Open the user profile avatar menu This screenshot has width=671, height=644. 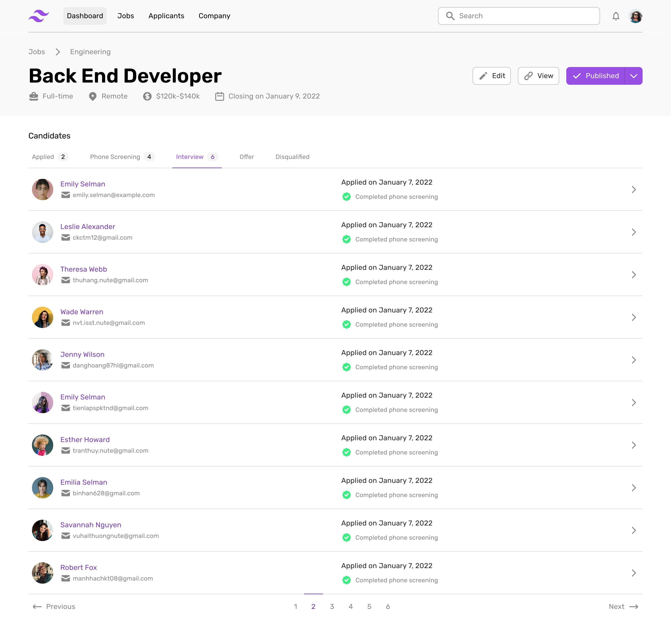pos(635,16)
